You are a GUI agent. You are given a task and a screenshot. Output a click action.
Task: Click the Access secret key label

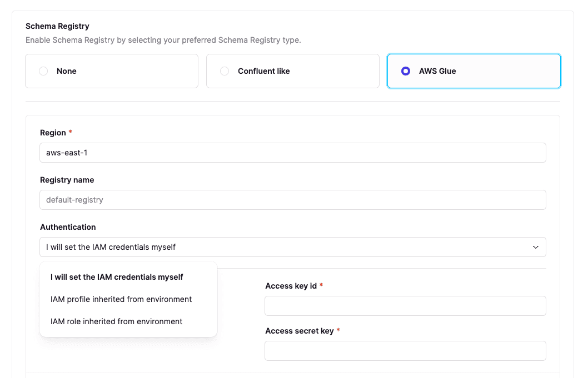point(299,331)
